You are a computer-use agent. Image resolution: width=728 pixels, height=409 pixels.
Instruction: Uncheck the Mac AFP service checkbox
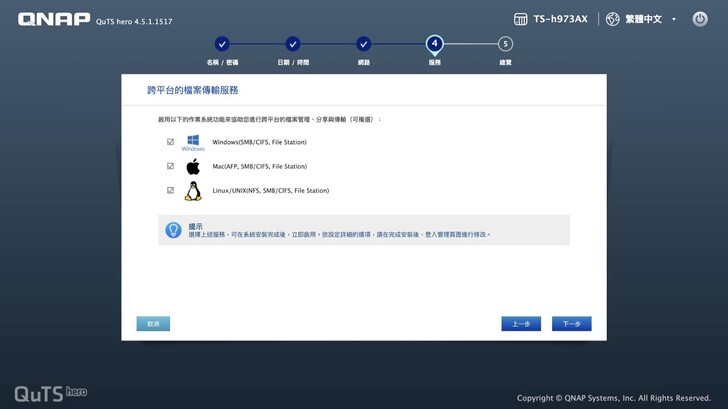click(x=171, y=166)
